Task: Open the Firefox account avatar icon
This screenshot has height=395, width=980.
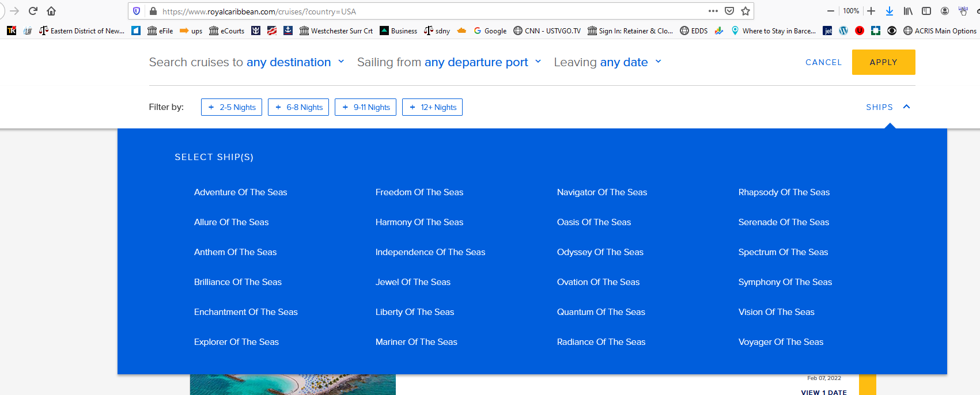Action: pos(945,11)
